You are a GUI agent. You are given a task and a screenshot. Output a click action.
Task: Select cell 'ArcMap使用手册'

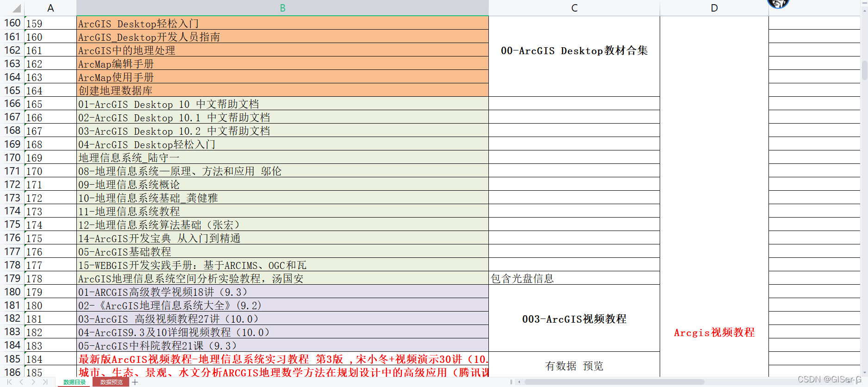(282, 77)
